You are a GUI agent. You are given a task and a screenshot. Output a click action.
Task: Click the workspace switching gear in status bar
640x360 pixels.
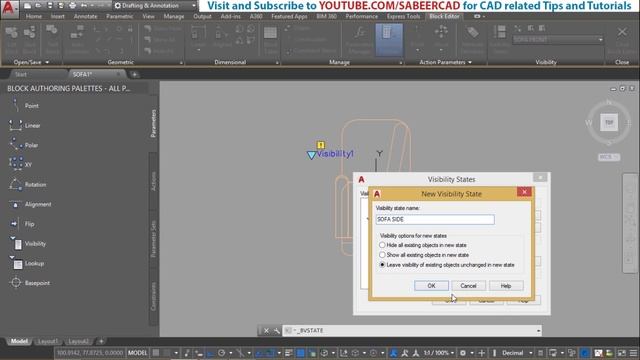(x=462, y=353)
